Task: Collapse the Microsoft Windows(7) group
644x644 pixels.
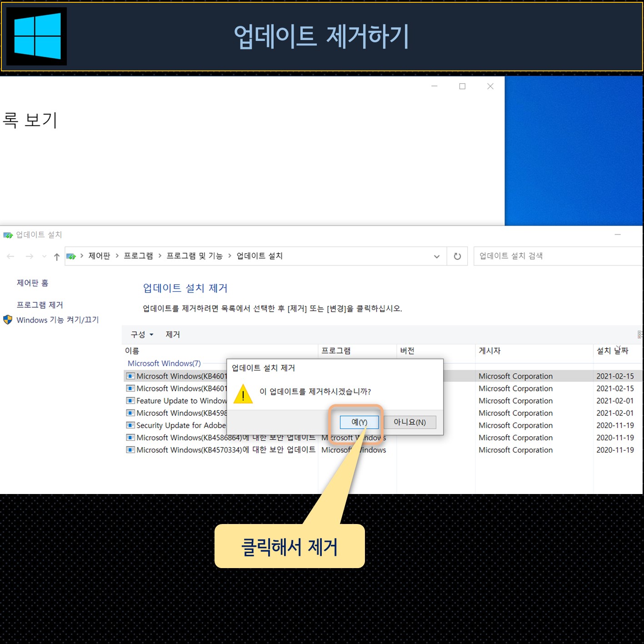Action: pyautogui.click(x=164, y=364)
